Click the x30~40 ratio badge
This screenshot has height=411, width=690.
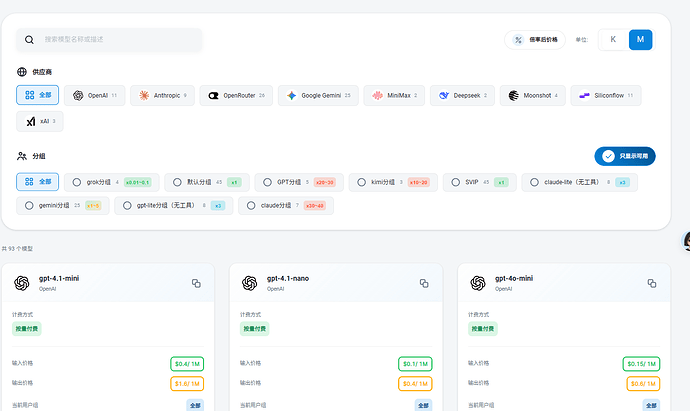[315, 206]
